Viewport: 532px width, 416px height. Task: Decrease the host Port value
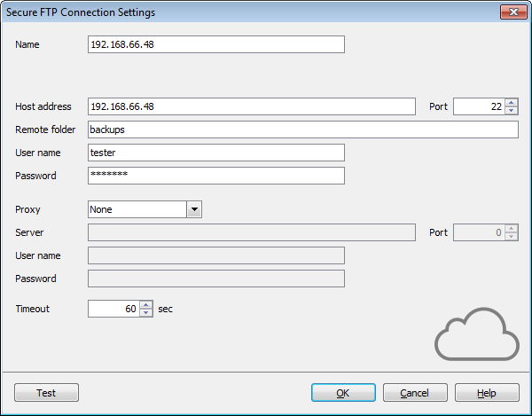[511, 111]
